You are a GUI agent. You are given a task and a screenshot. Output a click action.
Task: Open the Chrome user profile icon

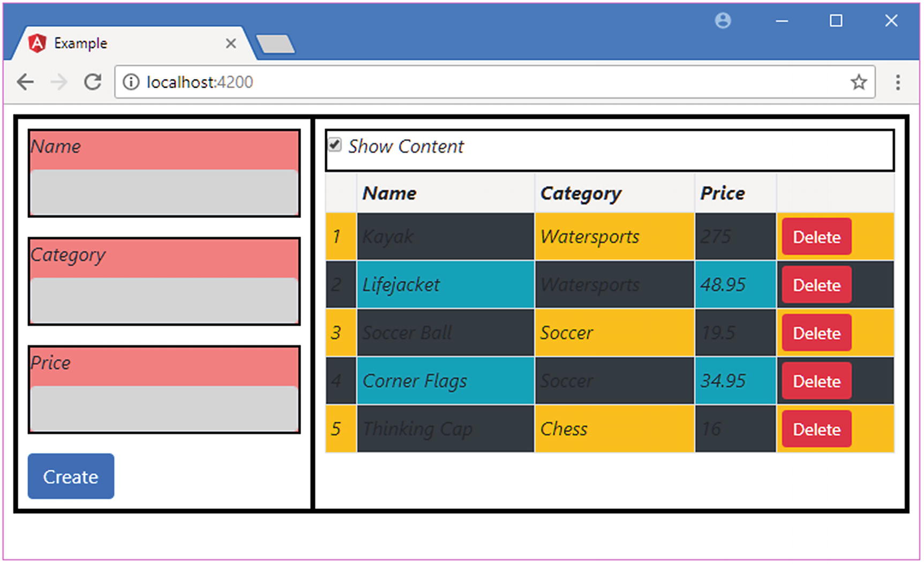pyautogui.click(x=723, y=21)
